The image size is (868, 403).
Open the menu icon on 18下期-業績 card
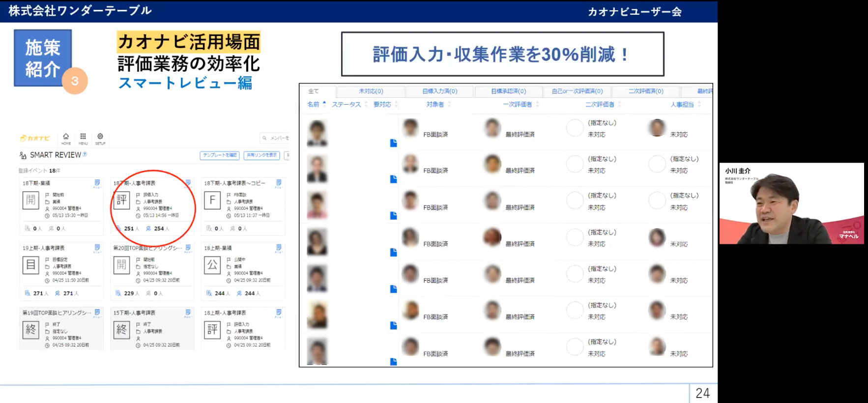pyautogui.click(x=97, y=183)
